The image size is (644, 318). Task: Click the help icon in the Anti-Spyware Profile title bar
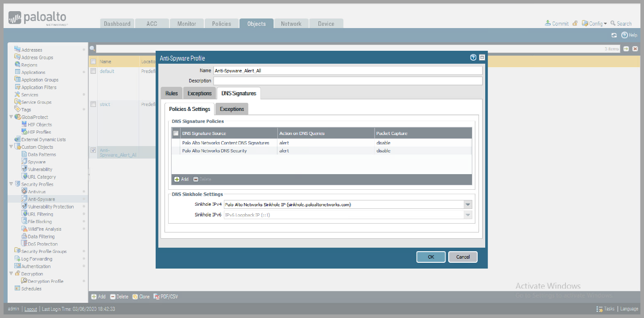(473, 57)
